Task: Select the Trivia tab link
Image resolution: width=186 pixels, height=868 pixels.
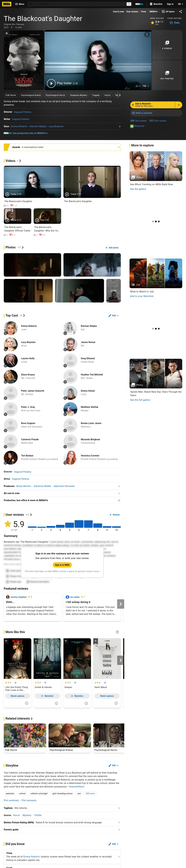Action: pos(143,11)
